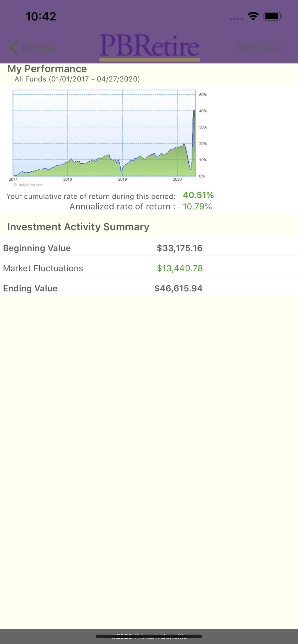This screenshot has width=298, height=644.
Task: Tap the Wi-Fi status icon
Action: [x=253, y=16]
